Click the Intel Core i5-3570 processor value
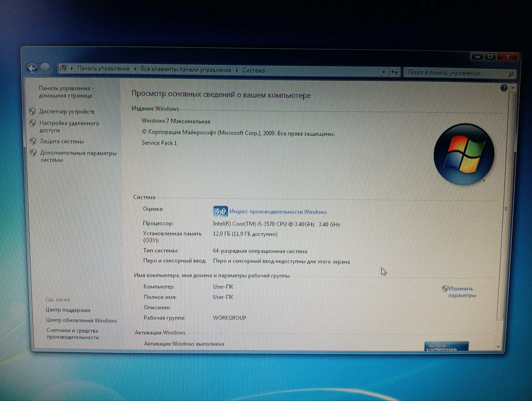The height and width of the screenshot is (401, 532). tap(277, 224)
